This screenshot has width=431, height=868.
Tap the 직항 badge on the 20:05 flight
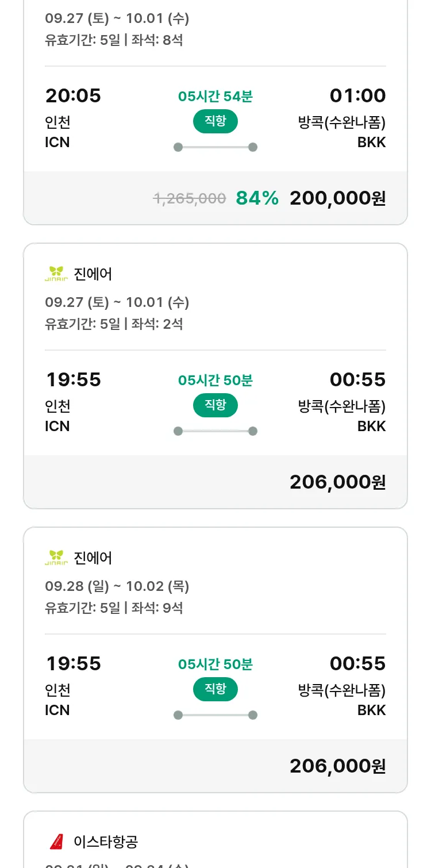[215, 121]
